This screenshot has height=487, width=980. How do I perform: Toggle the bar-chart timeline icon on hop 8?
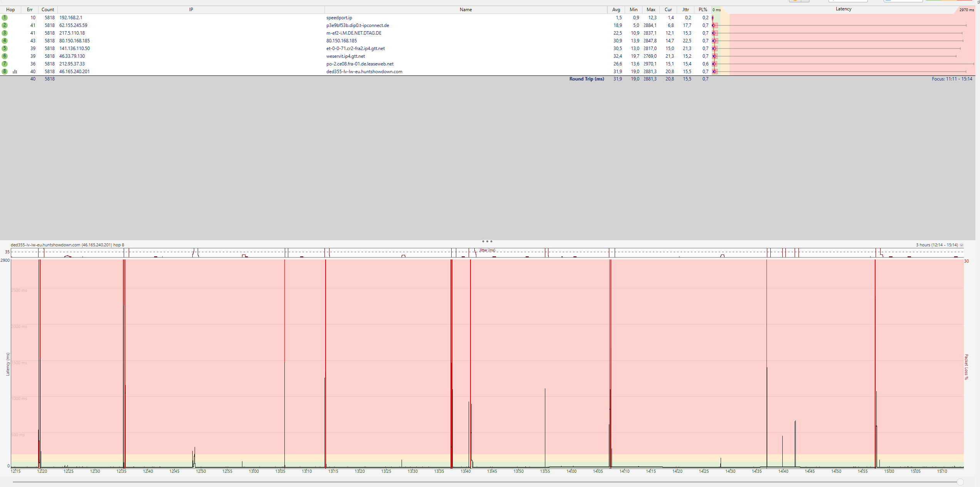pyautogui.click(x=15, y=72)
